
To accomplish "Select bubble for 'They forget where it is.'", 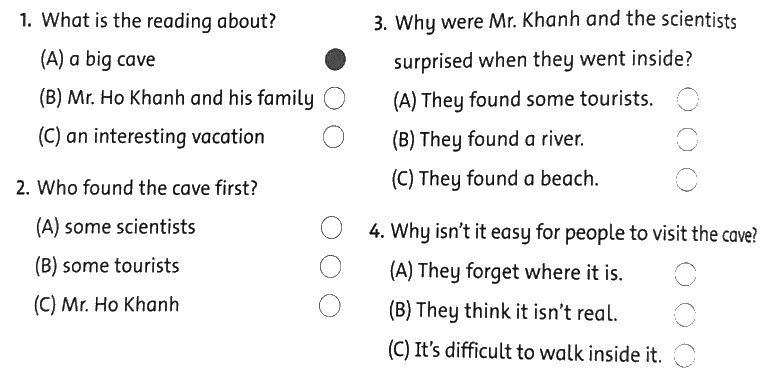I will 685,274.
